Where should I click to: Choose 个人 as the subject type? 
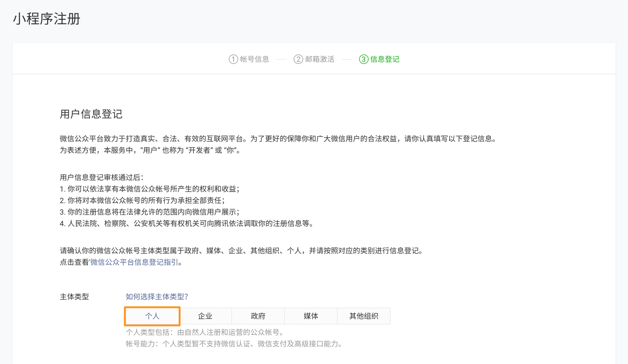click(152, 316)
